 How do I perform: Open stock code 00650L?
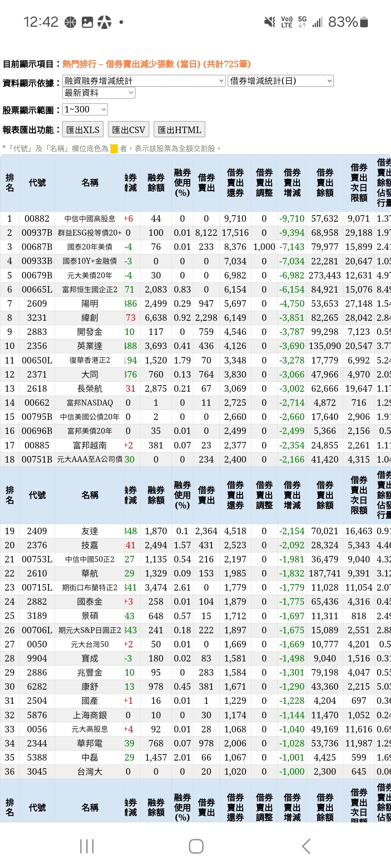[37, 361]
